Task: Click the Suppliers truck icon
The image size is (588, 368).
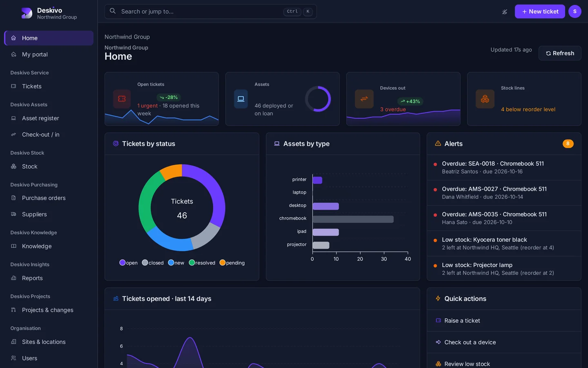Action: pos(13,214)
